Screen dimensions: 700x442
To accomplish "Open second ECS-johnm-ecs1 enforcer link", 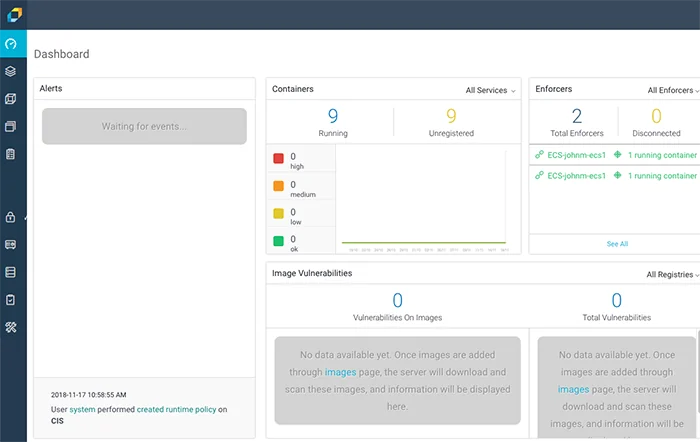I will tap(576, 175).
